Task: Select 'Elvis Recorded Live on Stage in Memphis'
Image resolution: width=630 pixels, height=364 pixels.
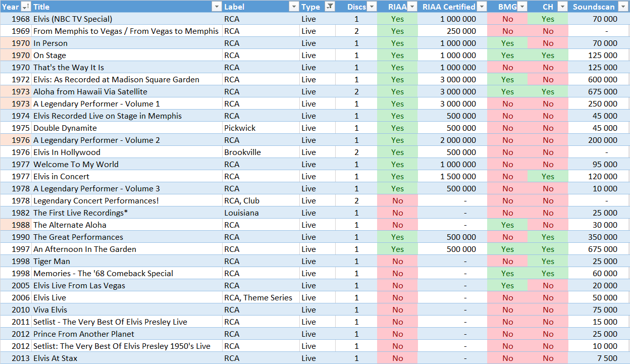Action: 127,116
